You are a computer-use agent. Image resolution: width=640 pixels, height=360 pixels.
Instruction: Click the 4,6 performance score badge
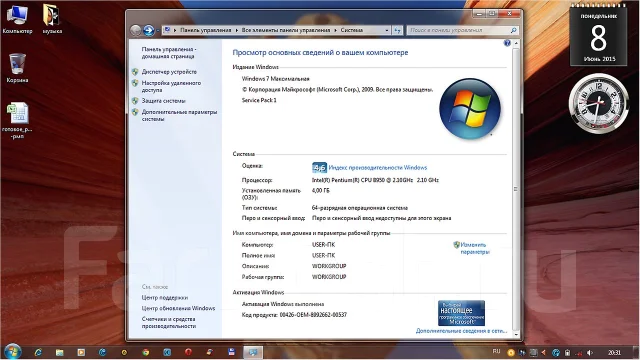click(x=319, y=167)
